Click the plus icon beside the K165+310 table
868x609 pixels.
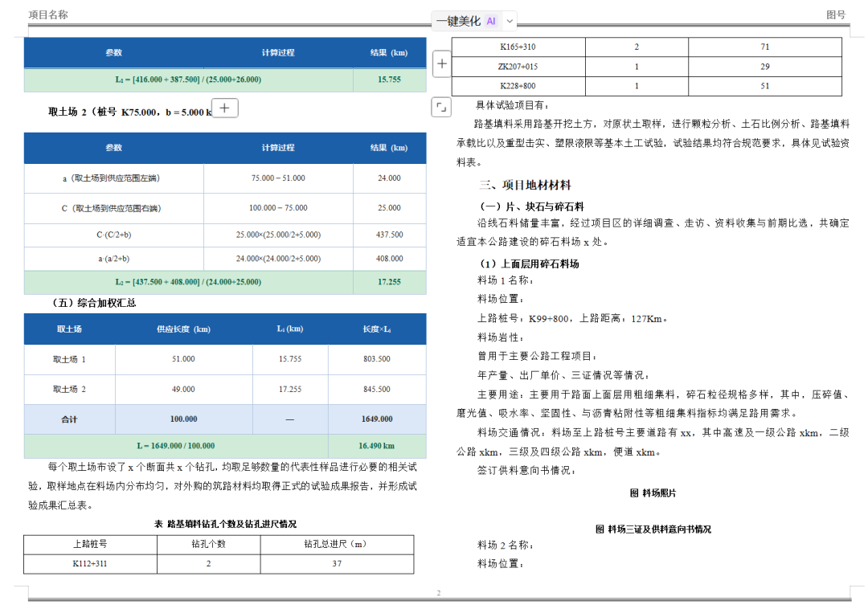tap(442, 63)
